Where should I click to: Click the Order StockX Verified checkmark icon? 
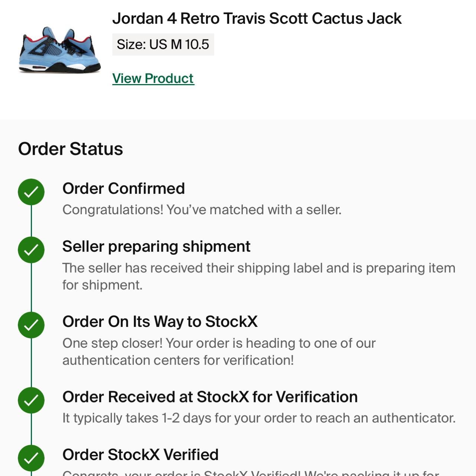coord(31,458)
